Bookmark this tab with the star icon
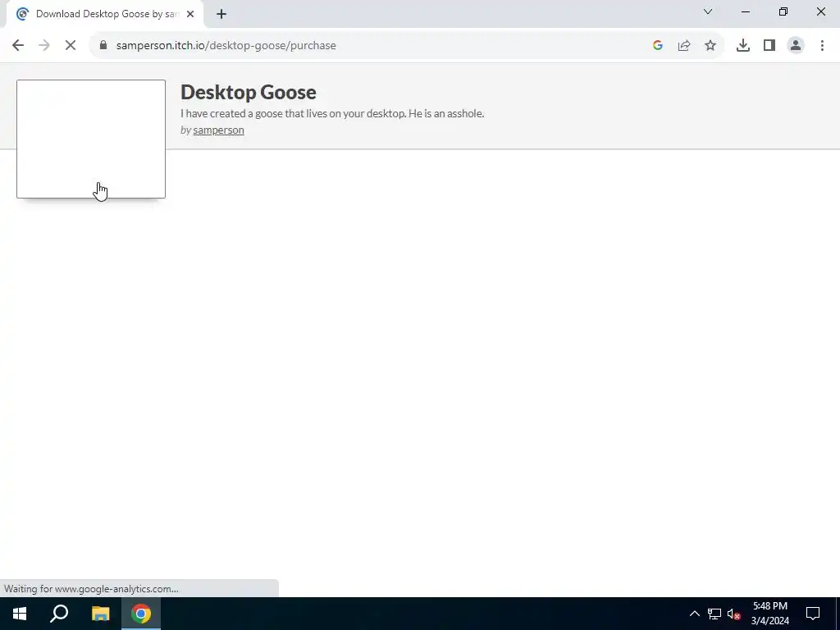Image resolution: width=840 pixels, height=630 pixels. pos(710,46)
